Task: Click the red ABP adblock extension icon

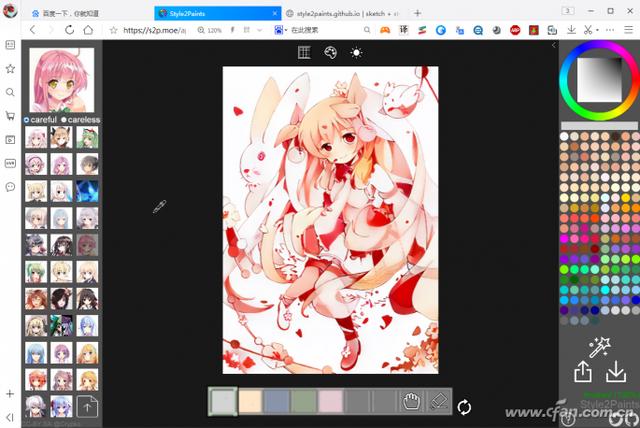Action: 515,30
